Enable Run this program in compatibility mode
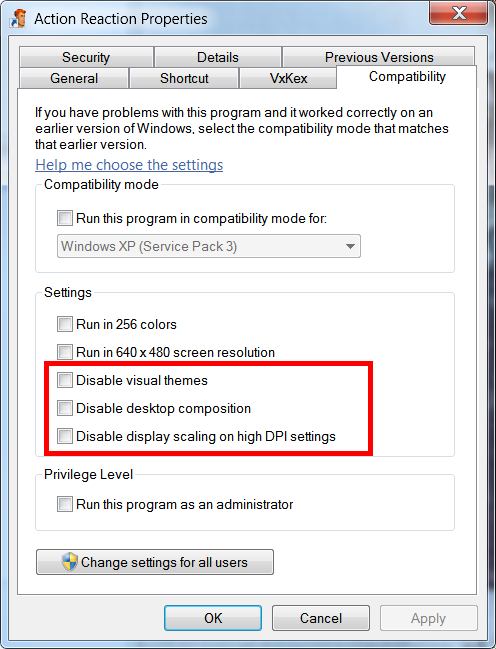 pyautogui.click(x=65, y=218)
